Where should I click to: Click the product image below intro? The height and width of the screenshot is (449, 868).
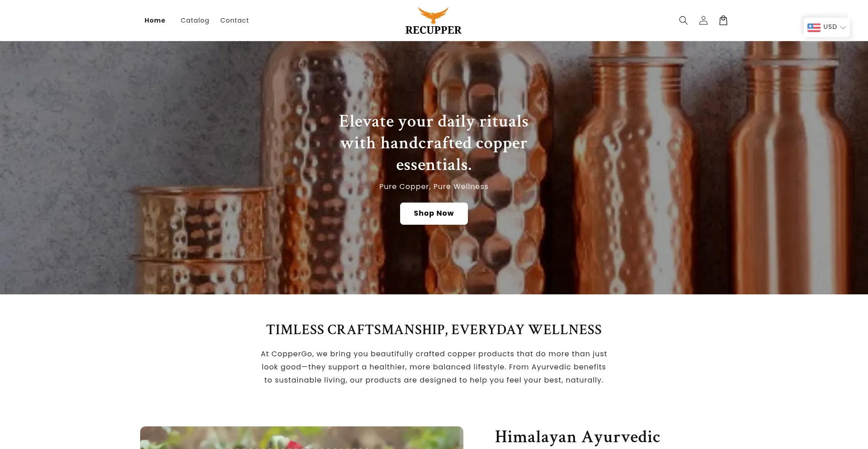coord(302,438)
